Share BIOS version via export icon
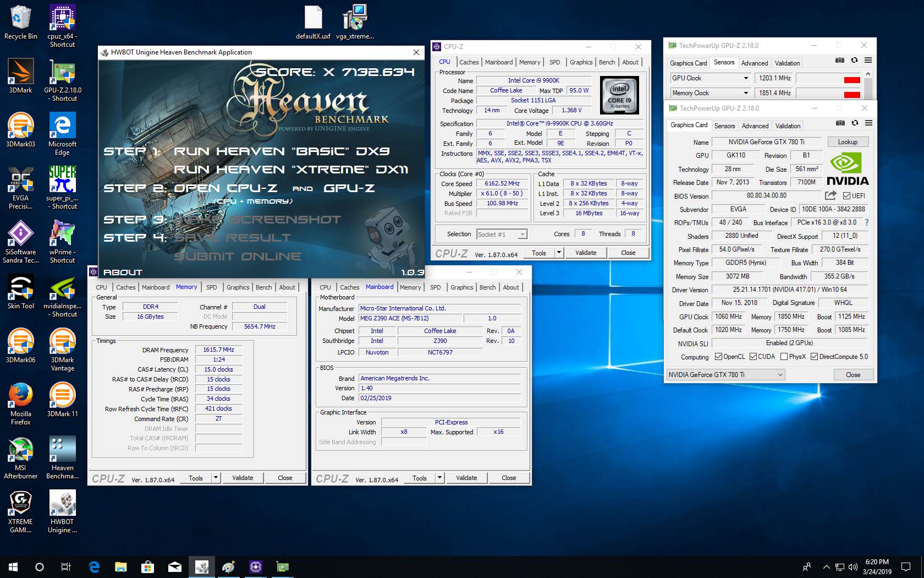 pyautogui.click(x=831, y=195)
